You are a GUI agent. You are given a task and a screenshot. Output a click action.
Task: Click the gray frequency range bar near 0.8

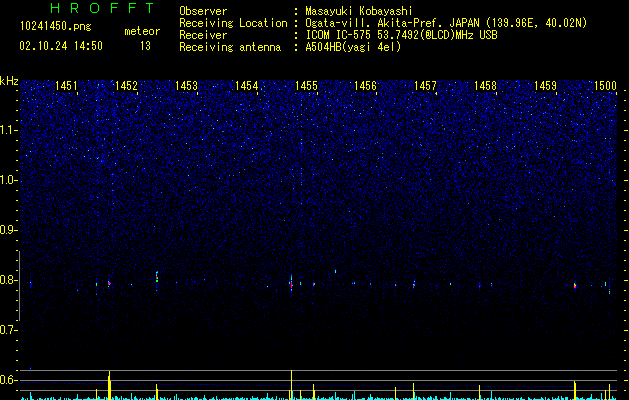(20, 286)
